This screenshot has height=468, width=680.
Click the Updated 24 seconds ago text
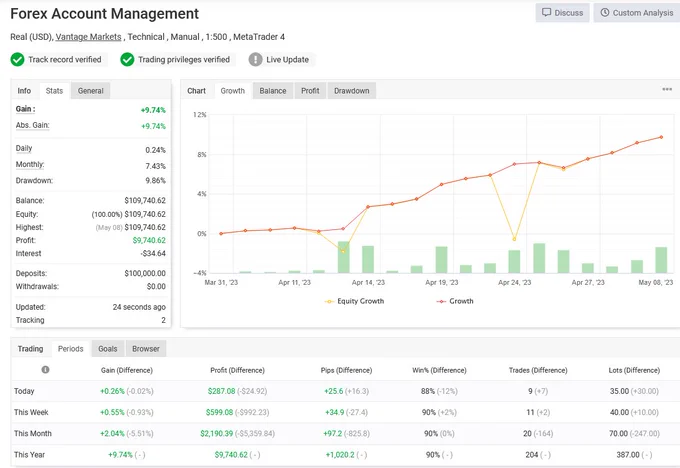click(x=139, y=307)
